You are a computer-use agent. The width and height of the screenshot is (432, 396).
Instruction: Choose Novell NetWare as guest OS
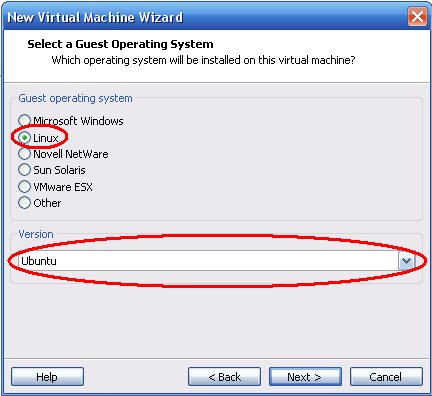[24, 154]
